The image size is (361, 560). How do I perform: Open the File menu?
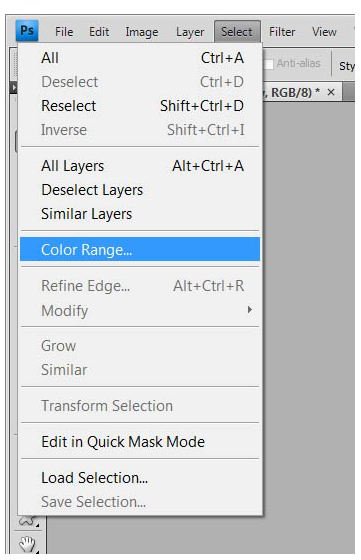click(64, 32)
